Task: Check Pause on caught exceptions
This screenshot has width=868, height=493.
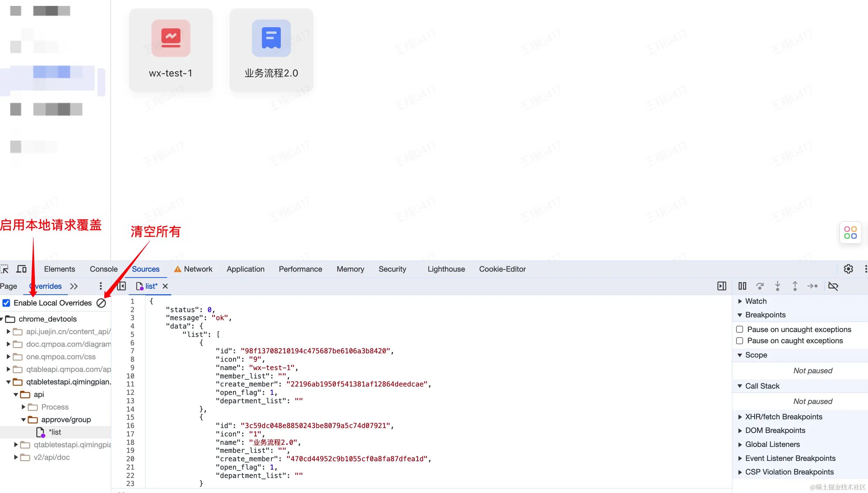Action: click(x=740, y=341)
